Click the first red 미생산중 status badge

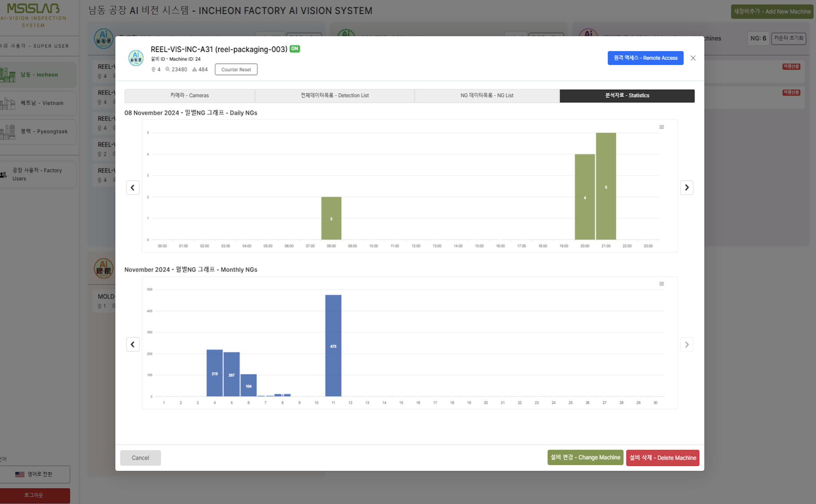(791, 66)
